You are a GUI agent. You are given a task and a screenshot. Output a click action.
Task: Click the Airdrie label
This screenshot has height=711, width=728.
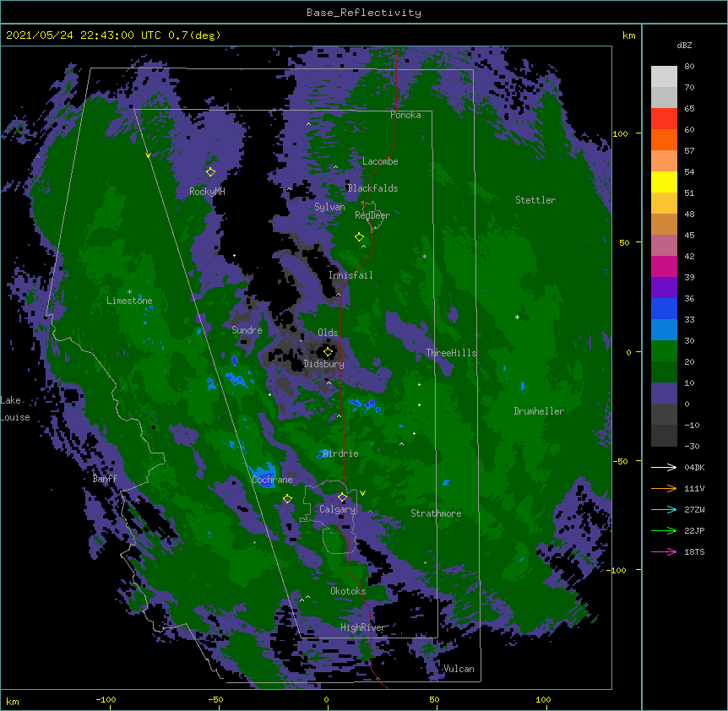pos(340,453)
